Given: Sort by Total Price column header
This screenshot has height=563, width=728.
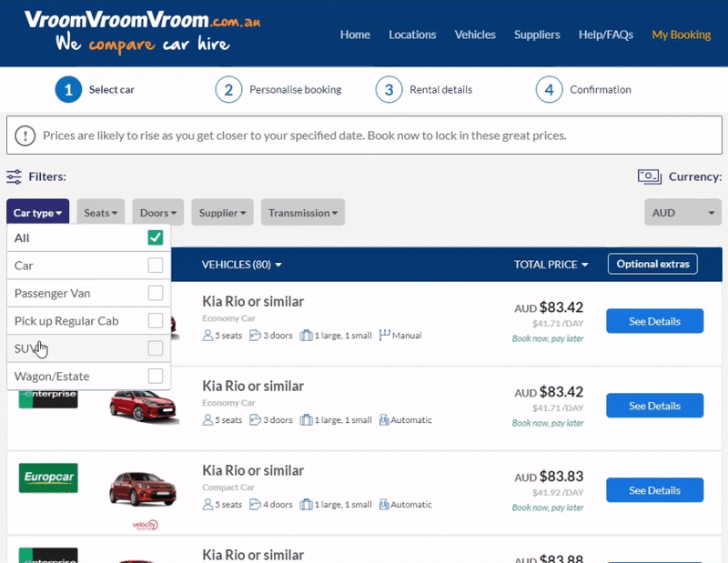Looking at the screenshot, I should (551, 265).
